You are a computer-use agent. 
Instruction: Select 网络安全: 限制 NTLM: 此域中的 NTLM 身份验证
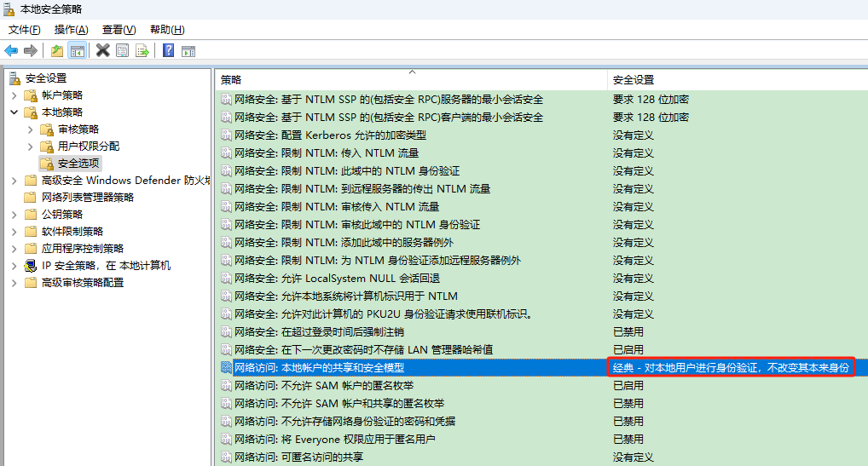coord(347,171)
